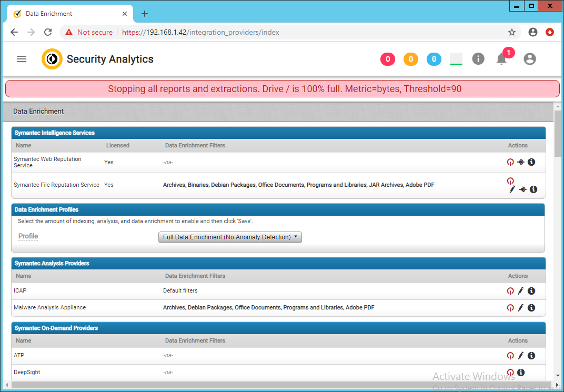Screen dimensions: 564x392
Task: Toggle power for DeepSight provider
Action: [510, 373]
